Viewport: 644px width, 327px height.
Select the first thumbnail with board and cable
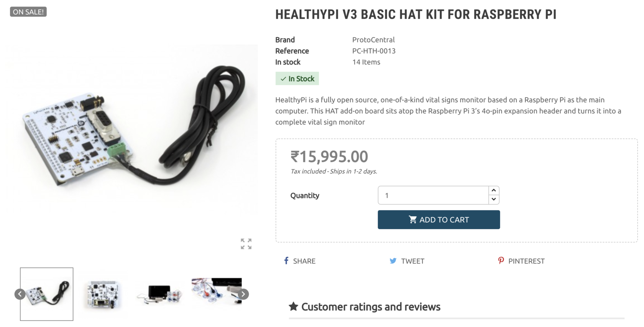click(x=47, y=294)
